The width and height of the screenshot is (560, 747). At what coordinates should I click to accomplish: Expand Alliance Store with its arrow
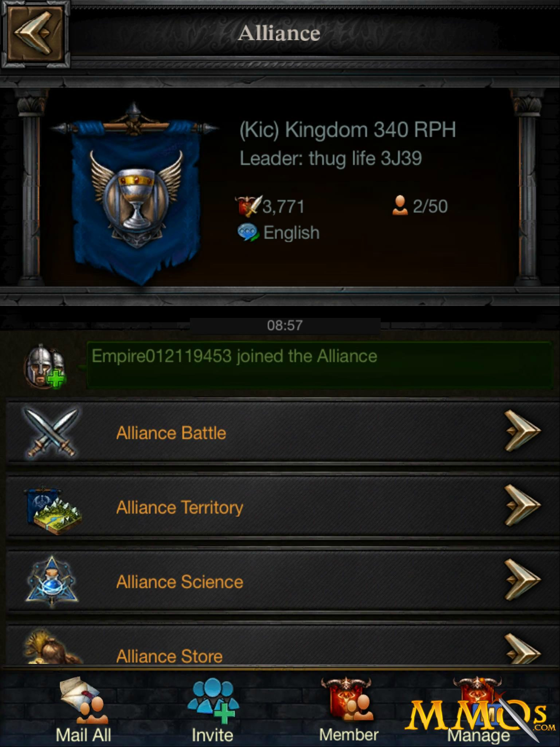coord(522,649)
